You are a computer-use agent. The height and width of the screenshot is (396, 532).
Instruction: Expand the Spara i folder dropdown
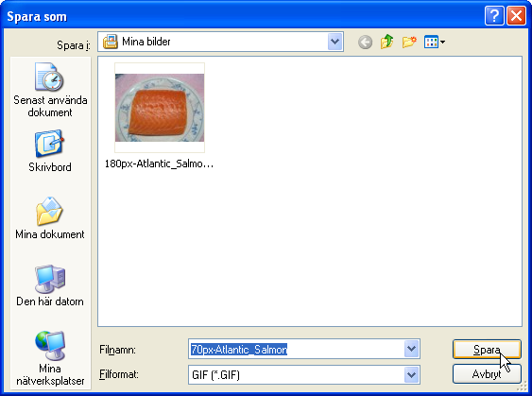335,42
